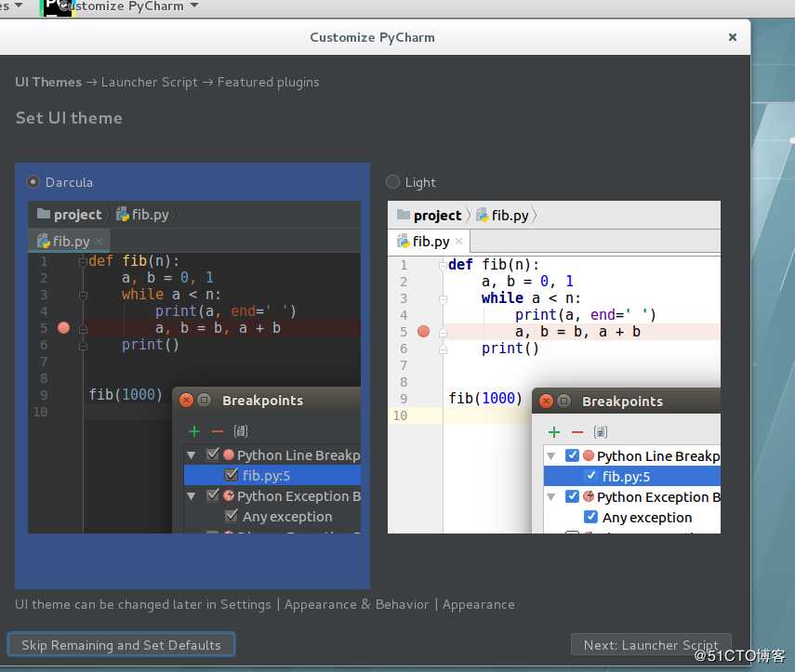Click the fold marker at line 6 in Light preview
795x672 pixels.
443,349
